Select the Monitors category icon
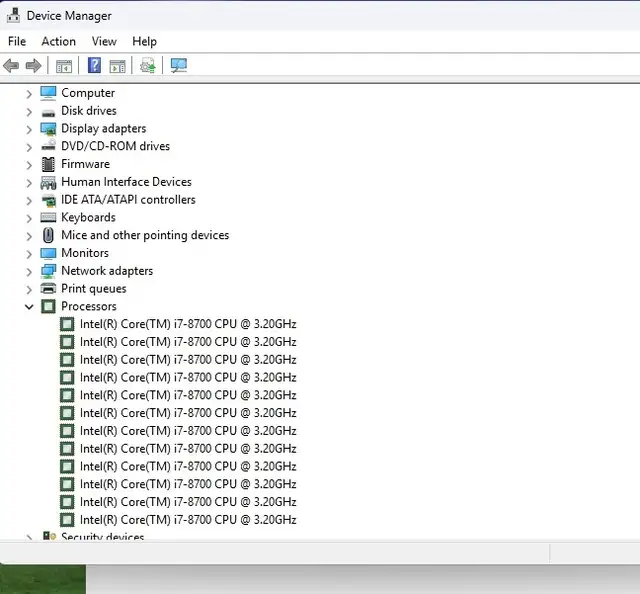This screenshot has height=594, width=640. (48, 254)
